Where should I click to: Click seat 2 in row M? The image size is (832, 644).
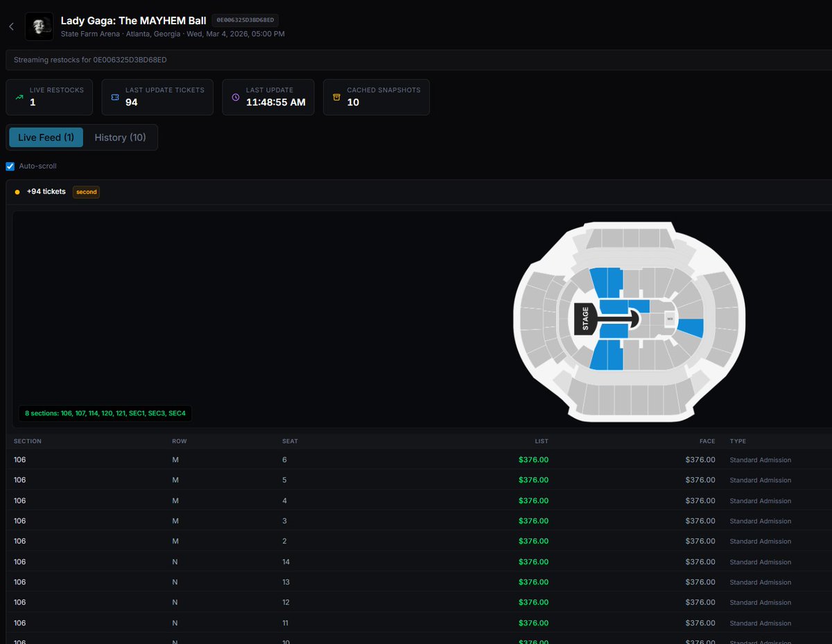(284, 541)
